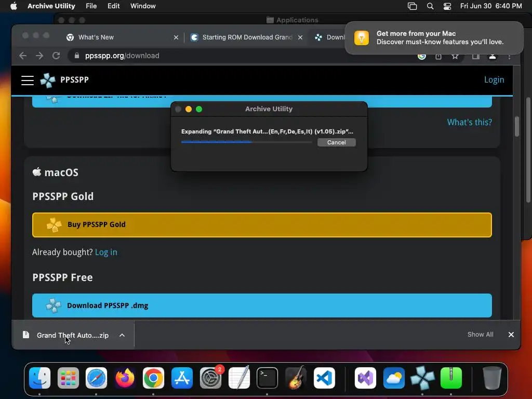The image size is (532, 399).
Task: Open the Apple menu
Action: (14, 6)
